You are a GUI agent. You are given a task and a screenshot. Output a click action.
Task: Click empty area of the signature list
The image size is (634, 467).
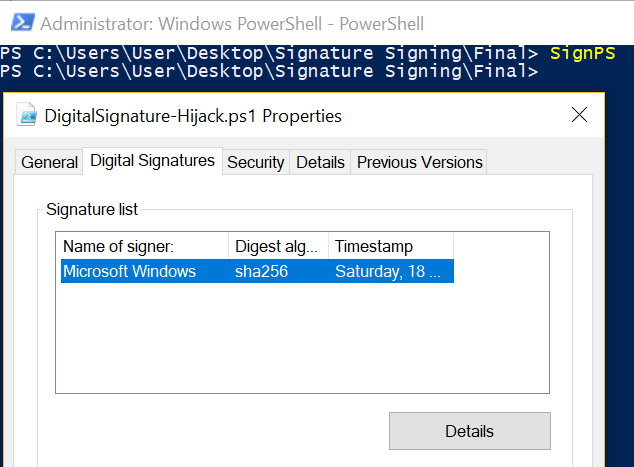[302, 338]
